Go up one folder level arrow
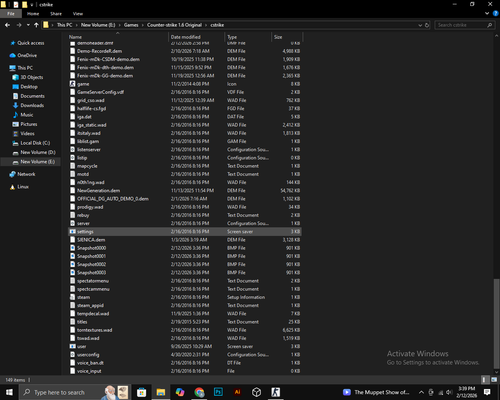The width and height of the screenshot is (500, 400). (x=36, y=25)
